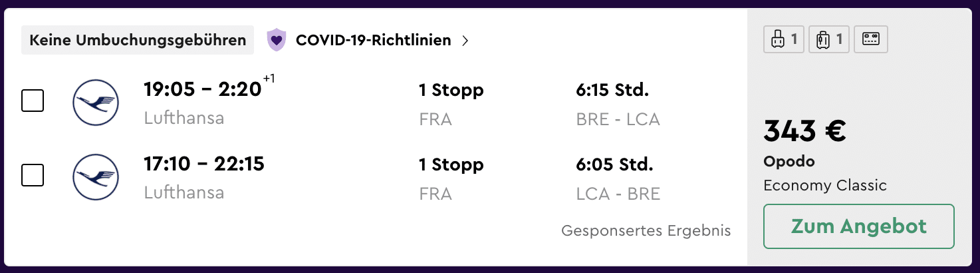Select the checkbox for the 17:10 flight
The height and width of the screenshot is (273, 980).
33,176
